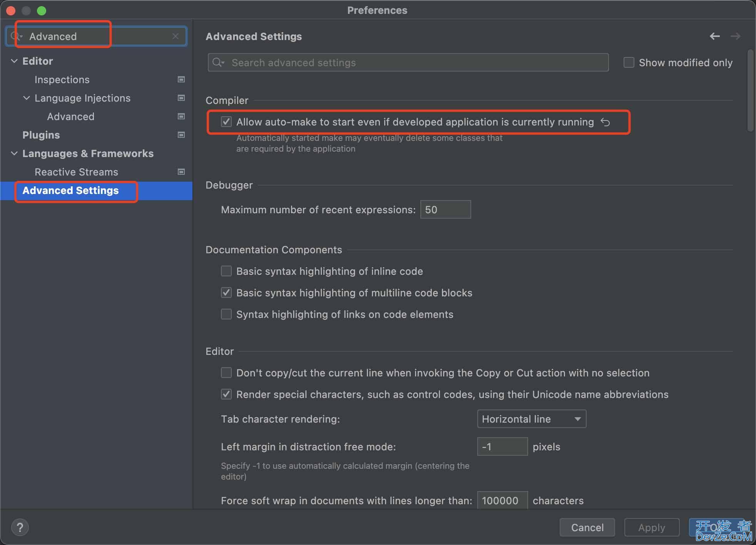This screenshot has width=756, height=545.
Task: Open the Tab character rendering dropdown
Action: (532, 419)
